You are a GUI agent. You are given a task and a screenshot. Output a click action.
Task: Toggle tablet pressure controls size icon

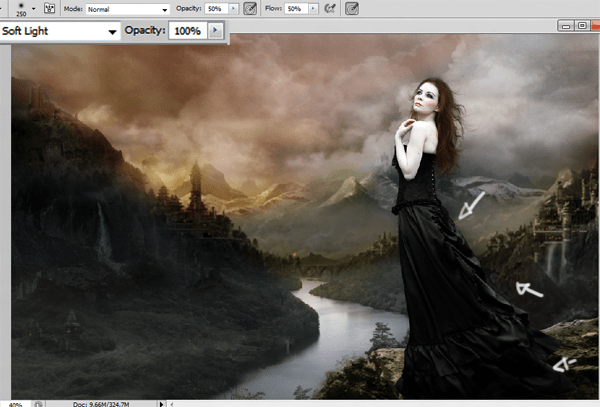pyautogui.click(x=352, y=8)
